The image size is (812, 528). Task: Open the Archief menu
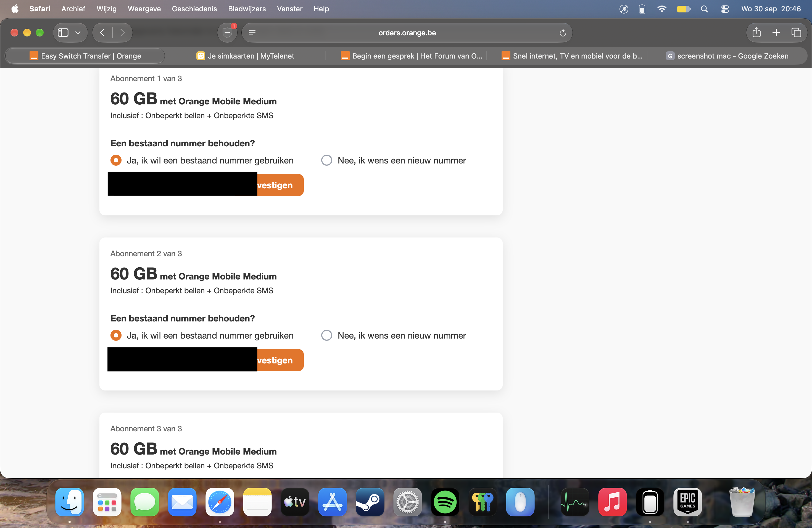click(x=73, y=9)
